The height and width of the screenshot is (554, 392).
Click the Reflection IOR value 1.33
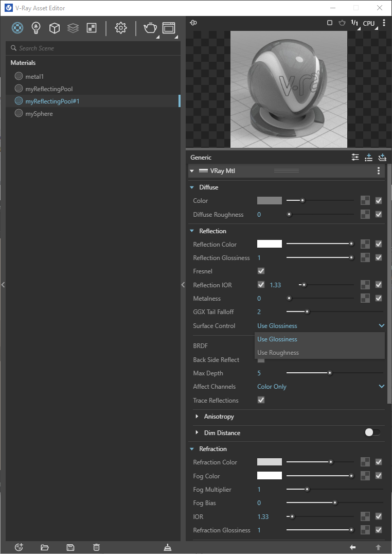(x=275, y=285)
